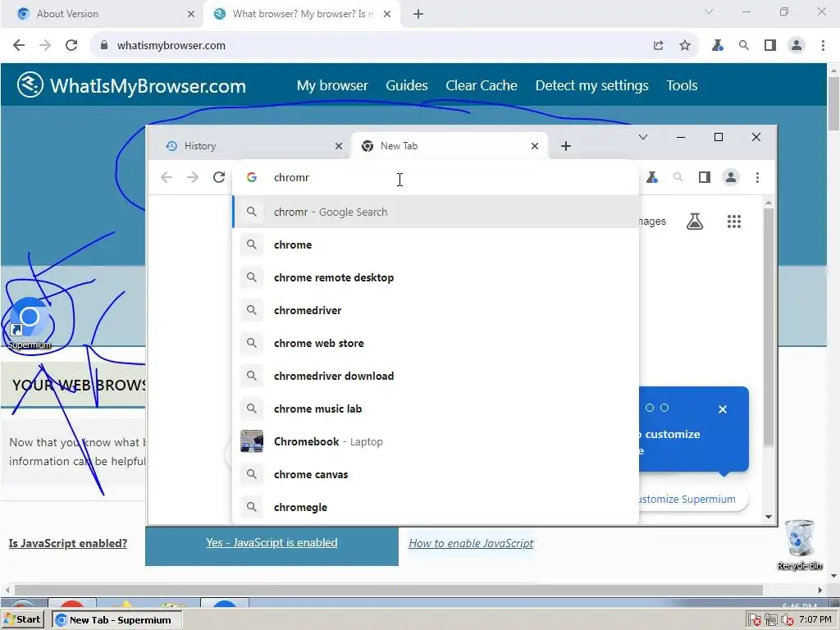Select New Tab - Supermium taskbar button
This screenshot has height=630, width=840.
click(x=117, y=620)
